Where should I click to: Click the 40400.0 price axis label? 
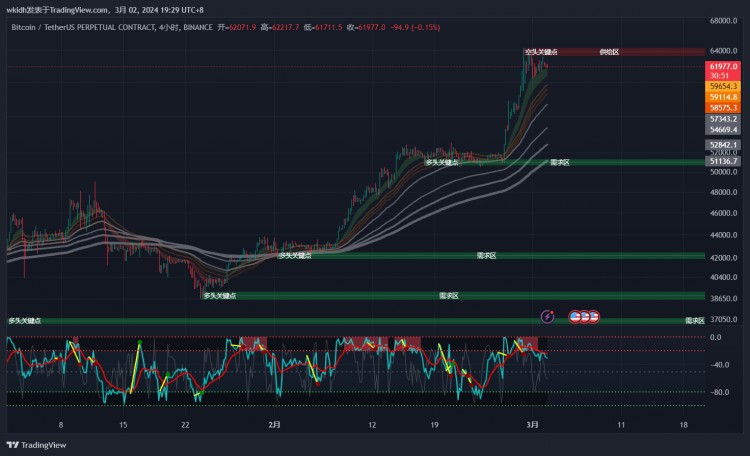[724, 277]
